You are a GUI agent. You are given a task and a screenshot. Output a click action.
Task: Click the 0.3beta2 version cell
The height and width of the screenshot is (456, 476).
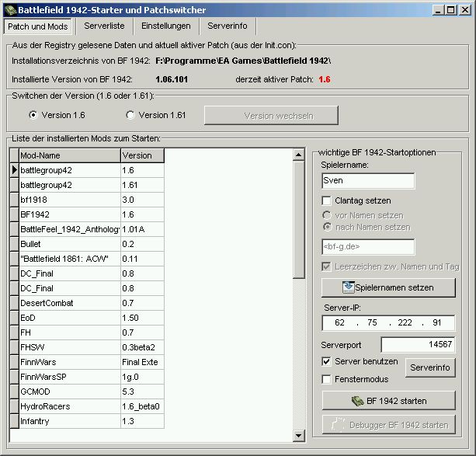(142, 347)
